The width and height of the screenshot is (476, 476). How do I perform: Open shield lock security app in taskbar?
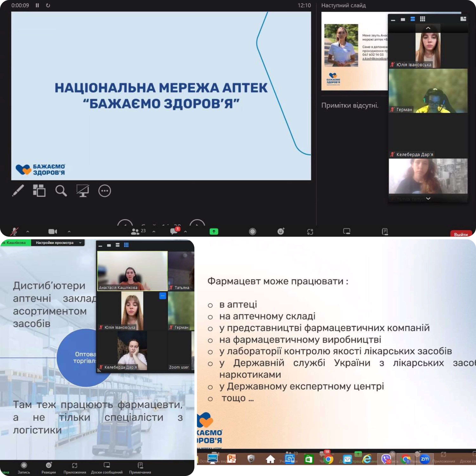coord(251,459)
